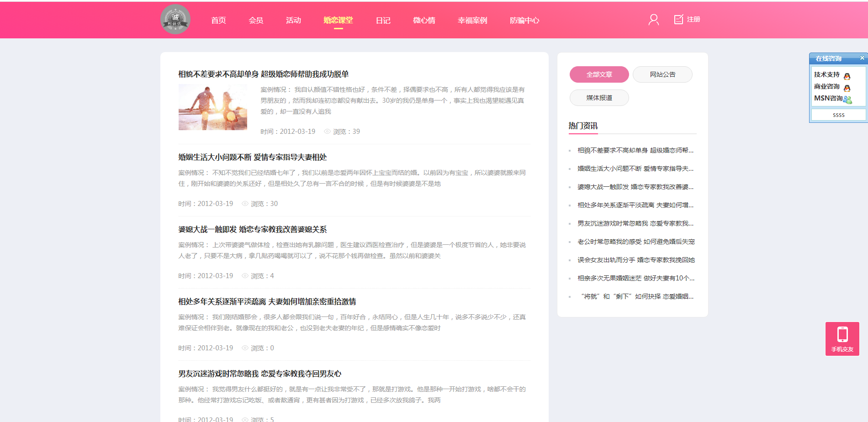Open the 幸福案例 menu item
Image resolution: width=868 pixels, height=422 pixels.
(472, 20)
